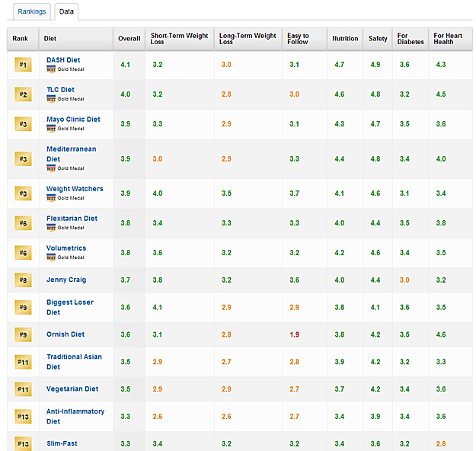Click the Gold Medal icon under Mayo Clinic Diet

51,129
